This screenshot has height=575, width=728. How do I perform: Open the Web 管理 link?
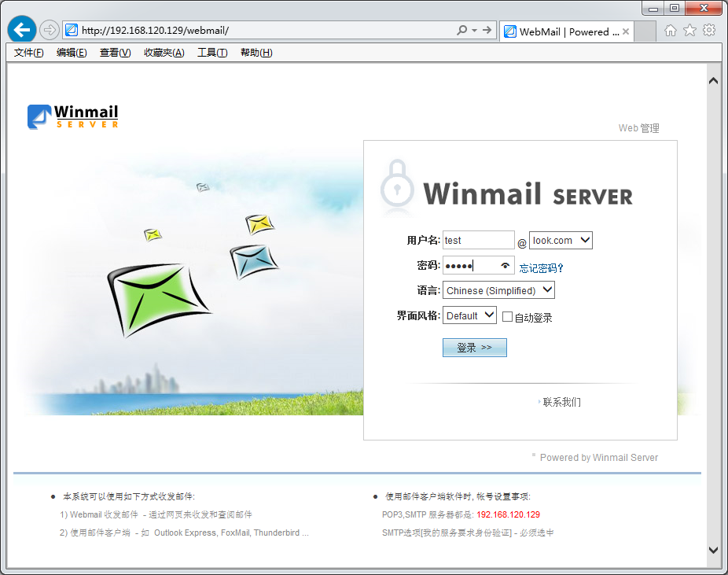click(639, 128)
